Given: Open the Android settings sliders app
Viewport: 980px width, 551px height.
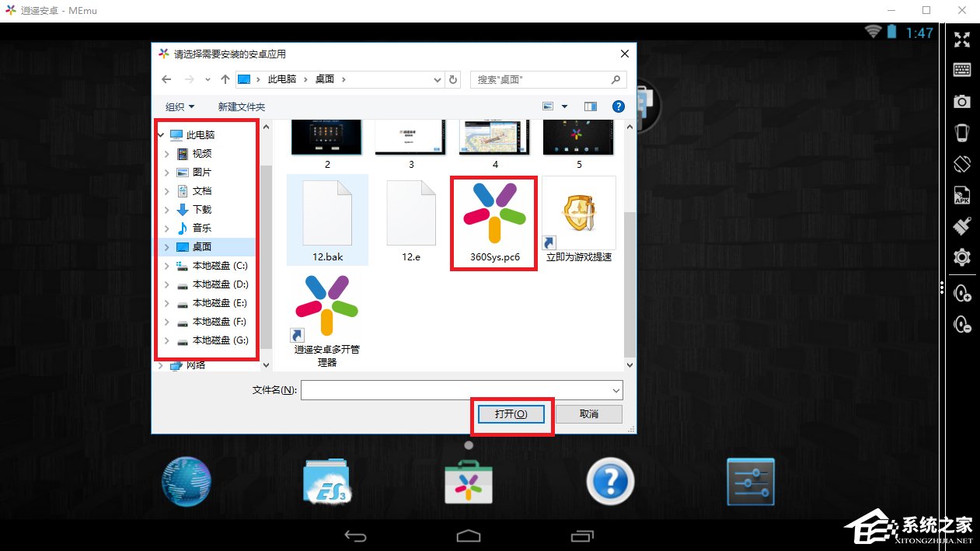Looking at the screenshot, I should [x=751, y=482].
